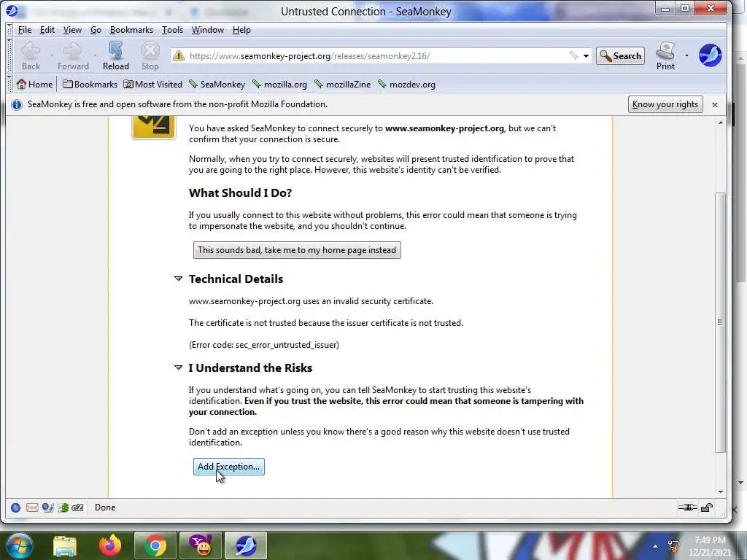Open Composer icon in status bar

tap(47, 507)
